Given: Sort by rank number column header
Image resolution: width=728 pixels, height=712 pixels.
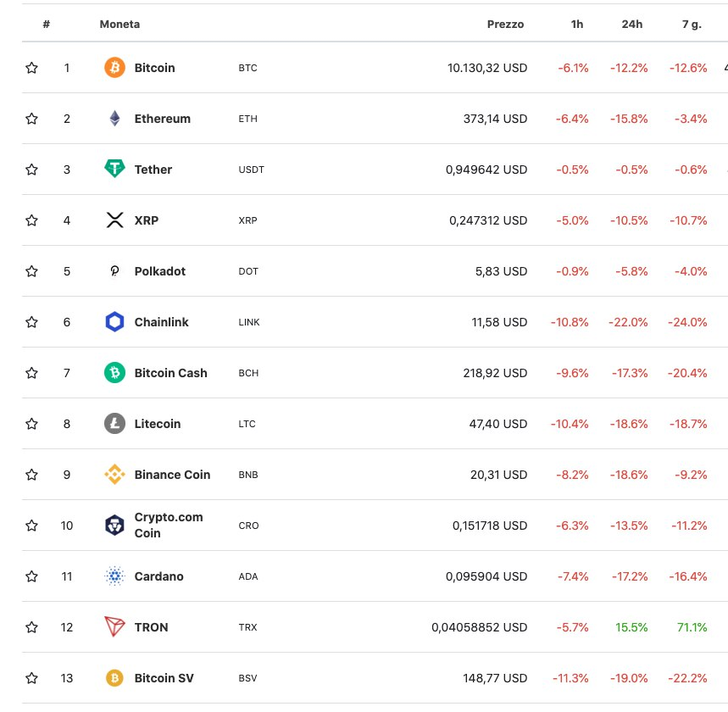Looking at the screenshot, I should tap(47, 25).
